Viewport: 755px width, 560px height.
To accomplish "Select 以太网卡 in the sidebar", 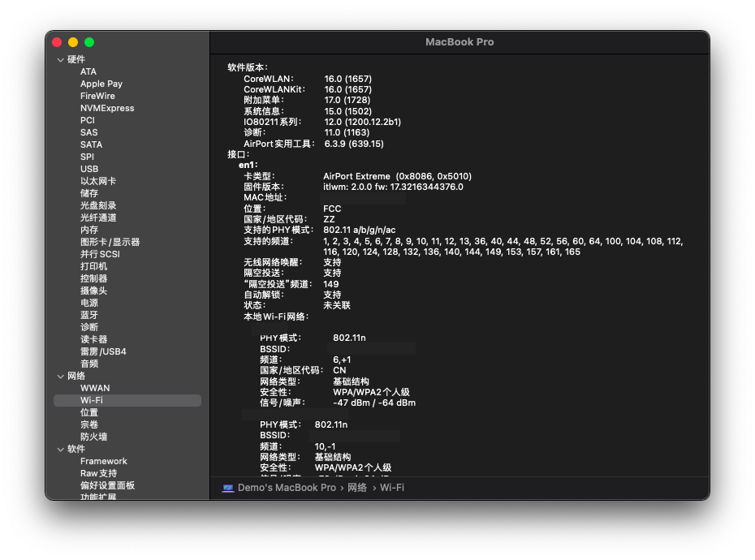I will pyautogui.click(x=97, y=181).
